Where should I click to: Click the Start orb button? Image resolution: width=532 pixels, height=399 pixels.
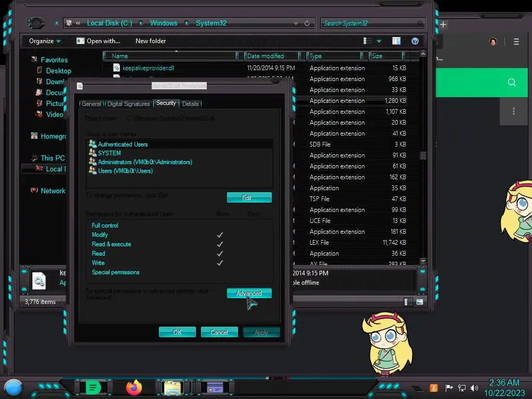click(x=14, y=388)
